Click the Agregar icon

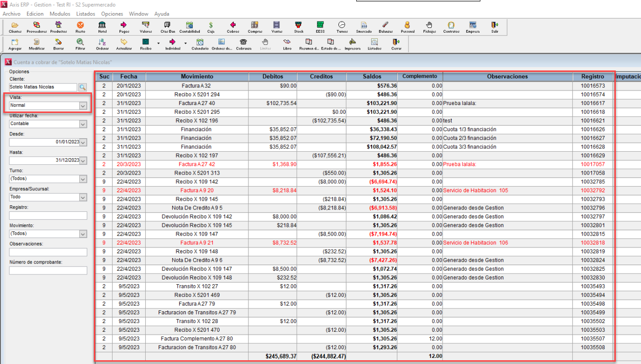(x=15, y=44)
